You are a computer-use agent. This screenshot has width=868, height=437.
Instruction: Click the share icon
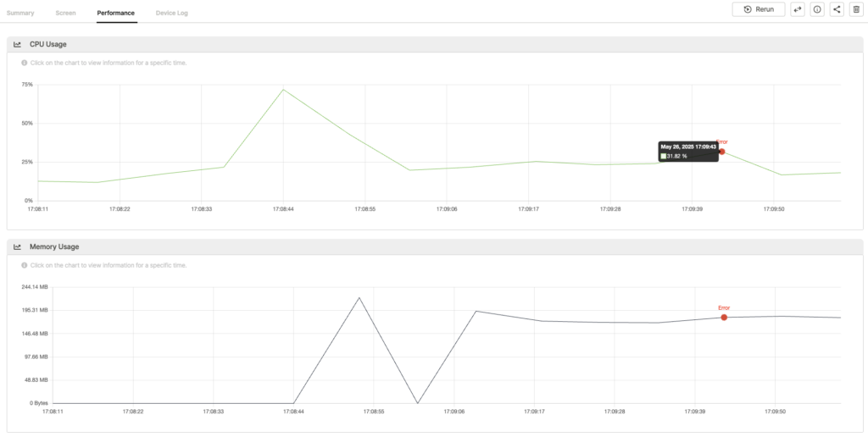837,9
